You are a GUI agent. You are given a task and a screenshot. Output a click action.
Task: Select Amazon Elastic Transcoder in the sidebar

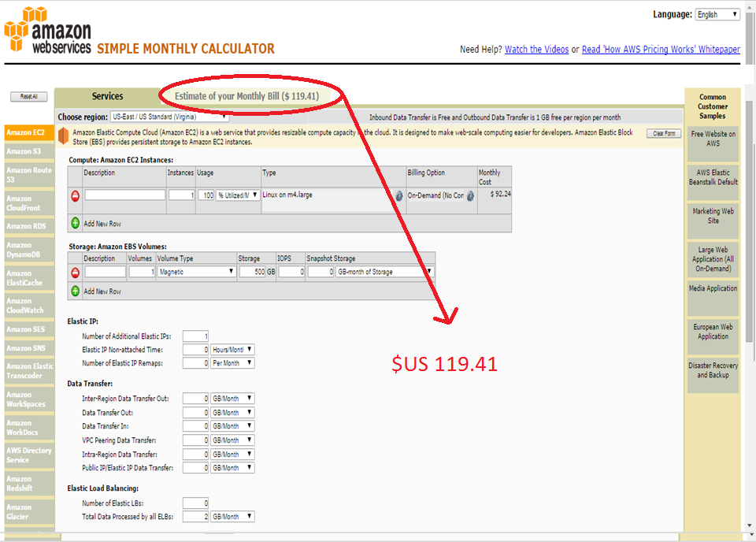[29, 371]
